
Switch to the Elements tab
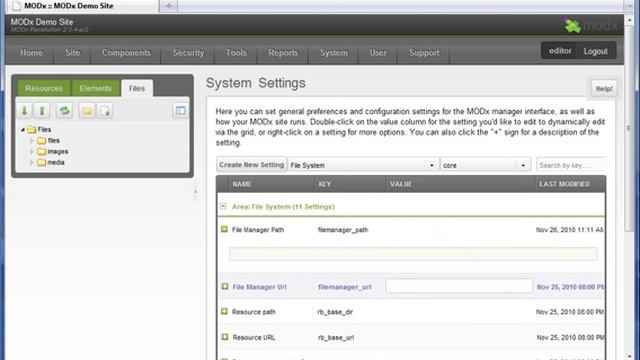(96, 88)
